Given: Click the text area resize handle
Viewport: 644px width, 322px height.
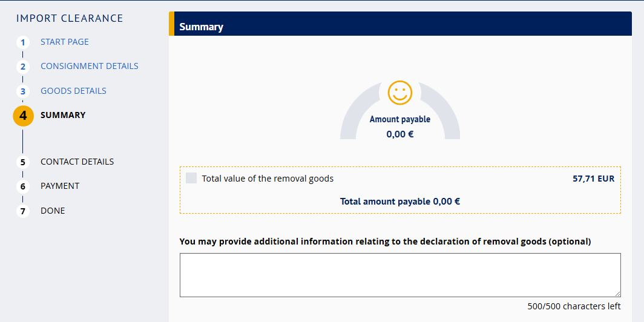Looking at the screenshot, I should 617,294.
